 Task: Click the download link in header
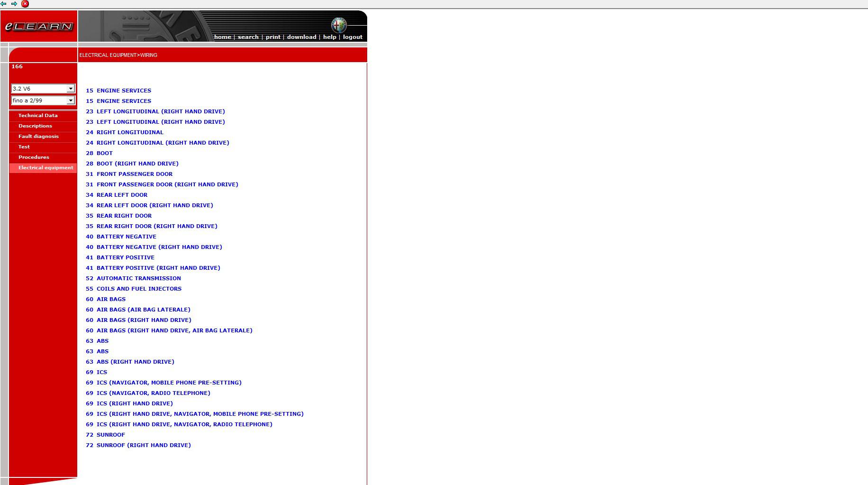tap(301, 37)
